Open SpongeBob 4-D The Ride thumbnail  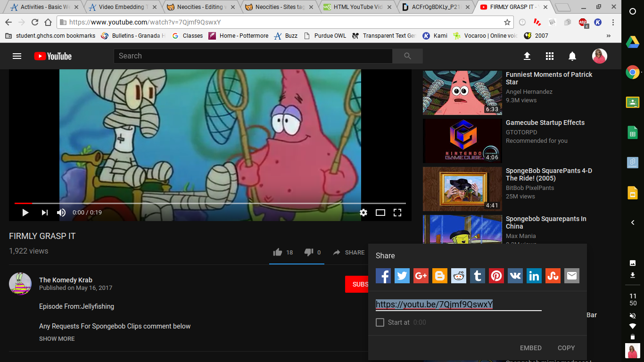(462, 189)
